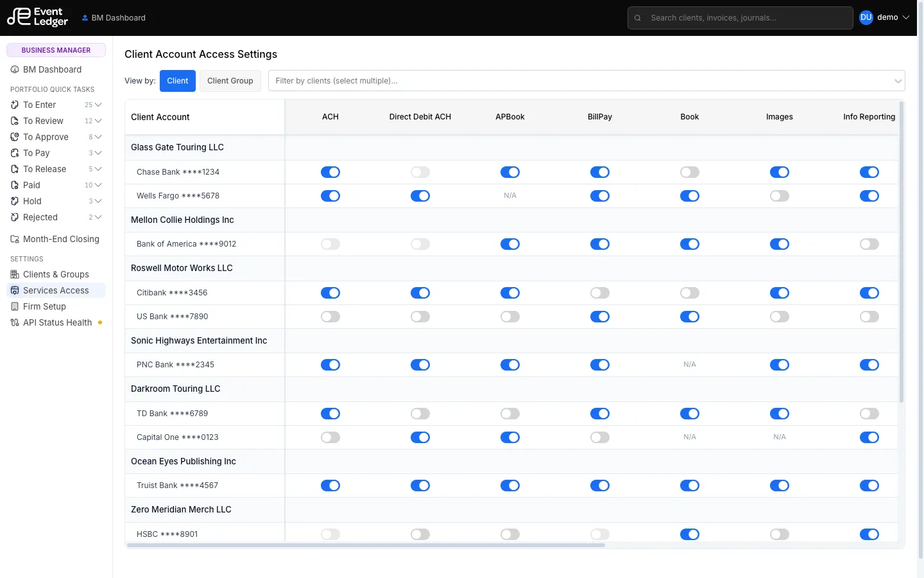Click the To Release task icon
Viewport: 924px width, 578px height.
[15, 169]
